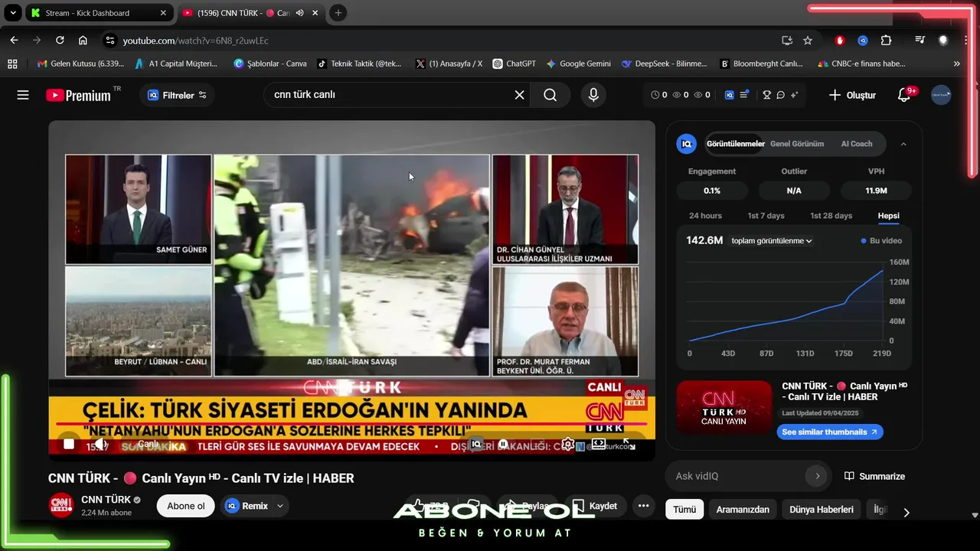Send the Ask vidIQ question arrow
The height and width of the screenshot is (551, 980).
pyautogui.click(x=817, y=476)
